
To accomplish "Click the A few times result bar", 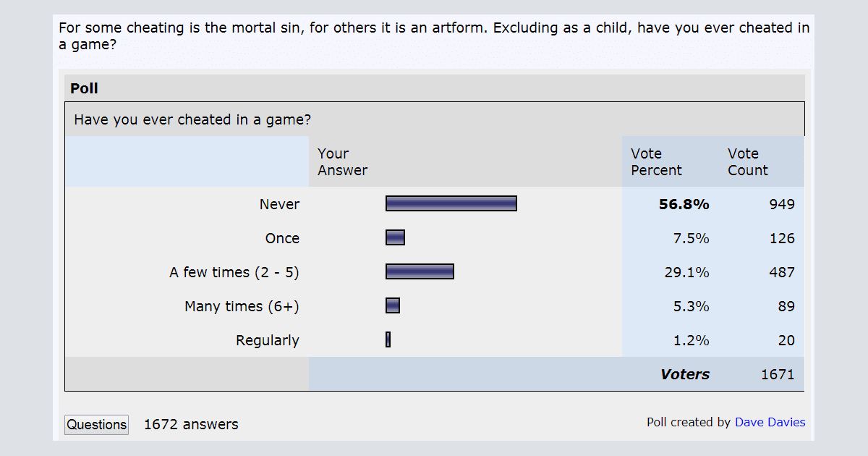I will pos(420,271).
